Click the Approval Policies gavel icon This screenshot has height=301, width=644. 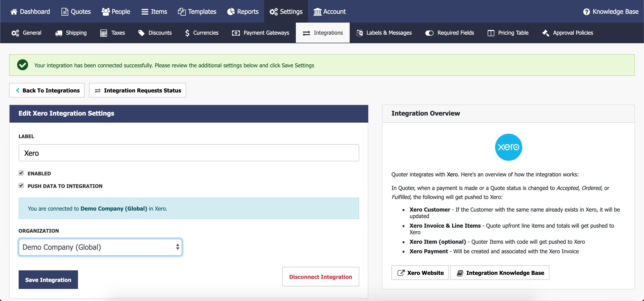click(x=545, y=33)
